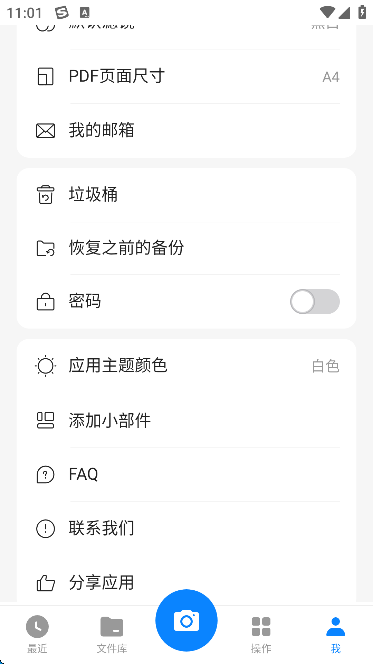The width and height of the screenshot is (373, 664).
Task: Switch to the 最近 recent tab
Action: (x=37, y=634)
